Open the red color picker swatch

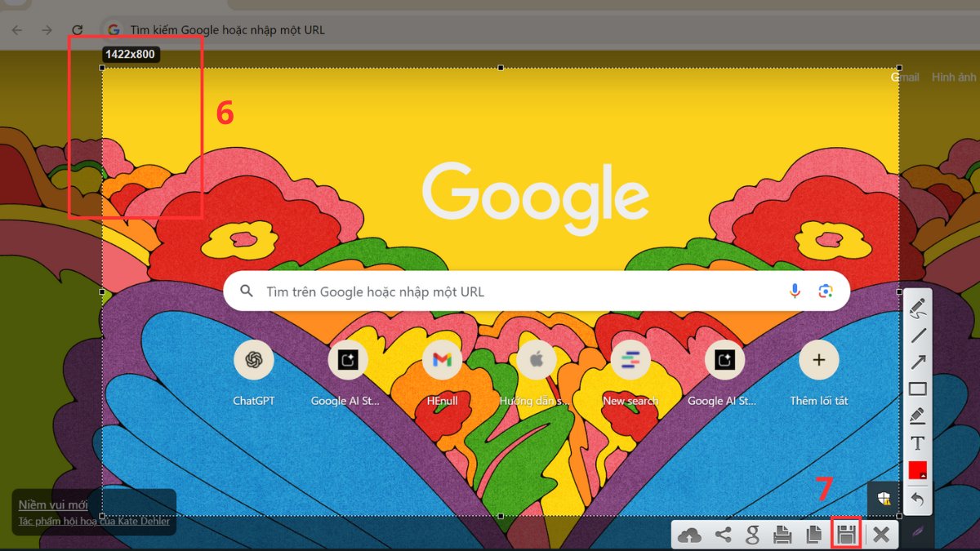tap(918, 470)
